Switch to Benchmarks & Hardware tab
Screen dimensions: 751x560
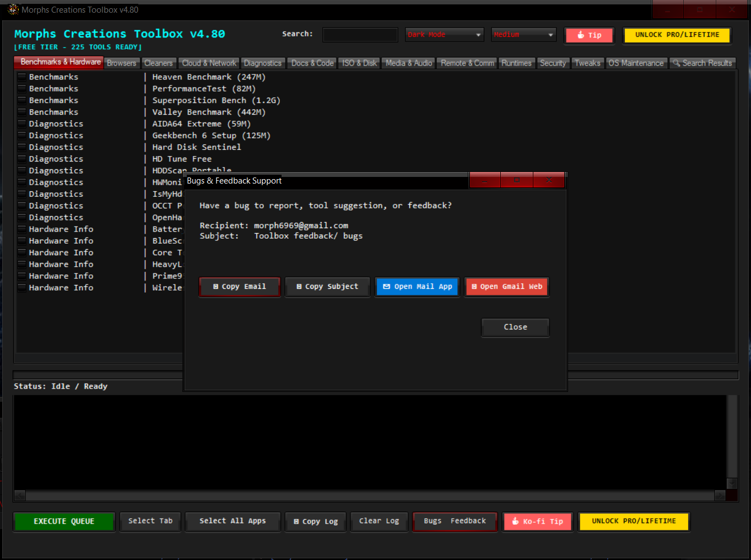[x=58, y=62]
